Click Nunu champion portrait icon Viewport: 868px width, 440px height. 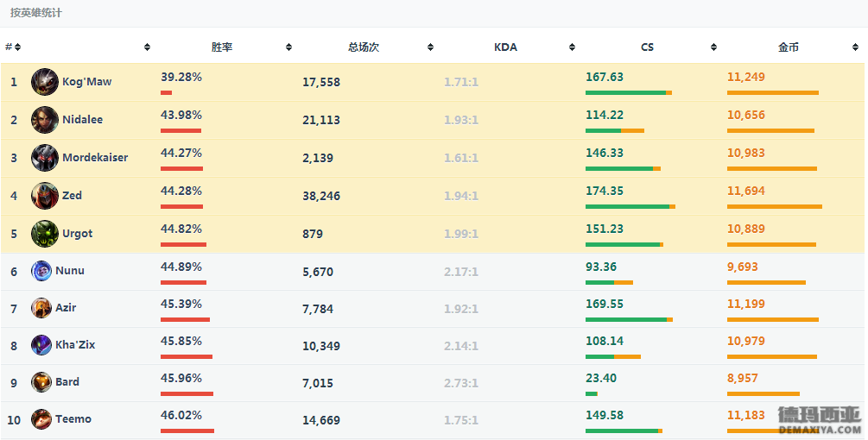(41, 271)
